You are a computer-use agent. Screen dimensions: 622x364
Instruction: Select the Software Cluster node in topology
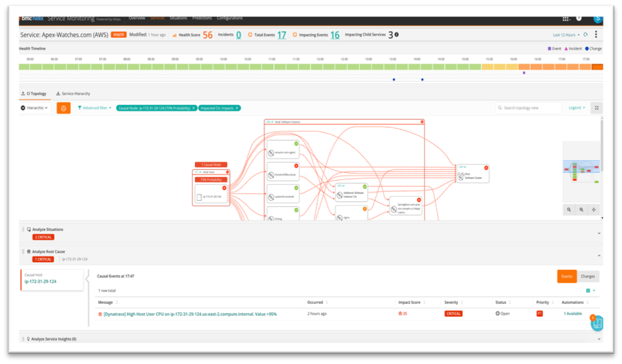(x=473, y=174)
